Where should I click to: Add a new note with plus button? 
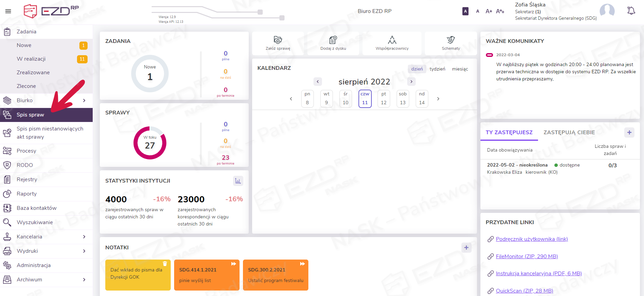466,248
